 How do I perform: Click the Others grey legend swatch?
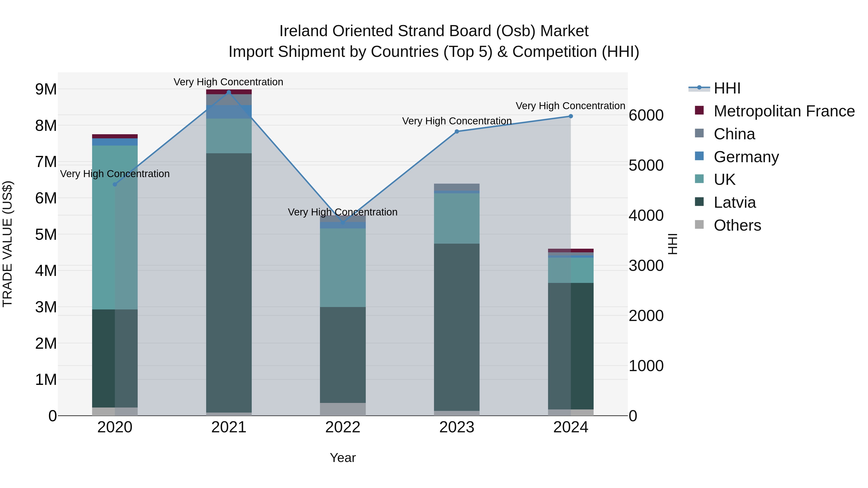click(699, 224)
